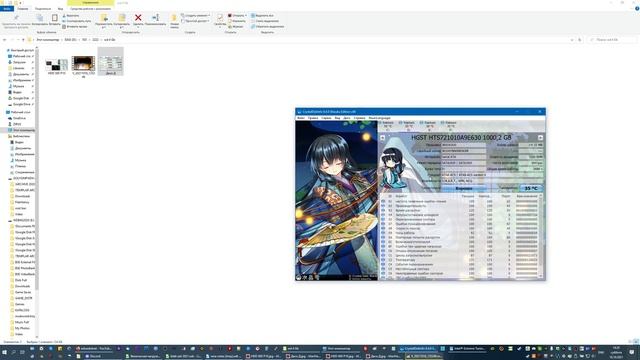The width and height of the screenshot is (640, 360).
Task: Activate CrystalDiskInfo taskbar button
Action: (x=418, y=349)
